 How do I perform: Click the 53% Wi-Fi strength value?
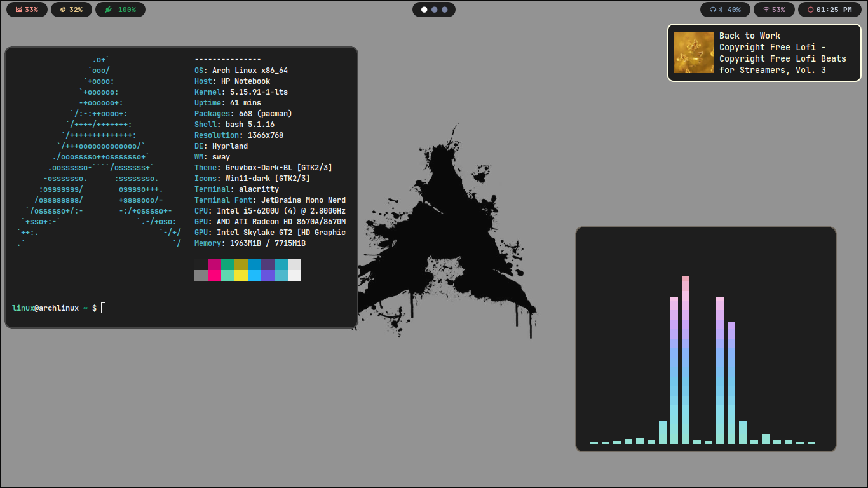(778, 10)
